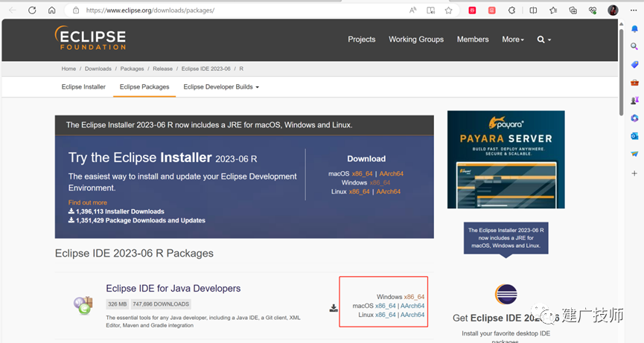Click the scrollbar up arrow
Screen dimensions: 644x343
click(621, 25)
